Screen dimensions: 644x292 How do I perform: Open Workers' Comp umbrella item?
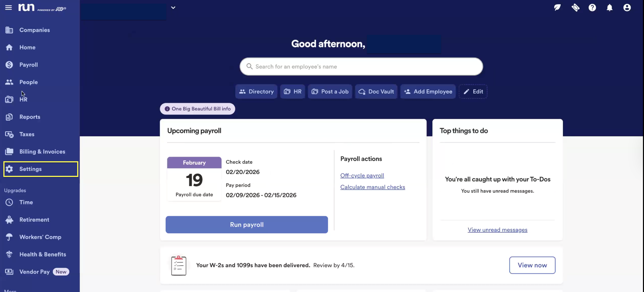(40, 237)
